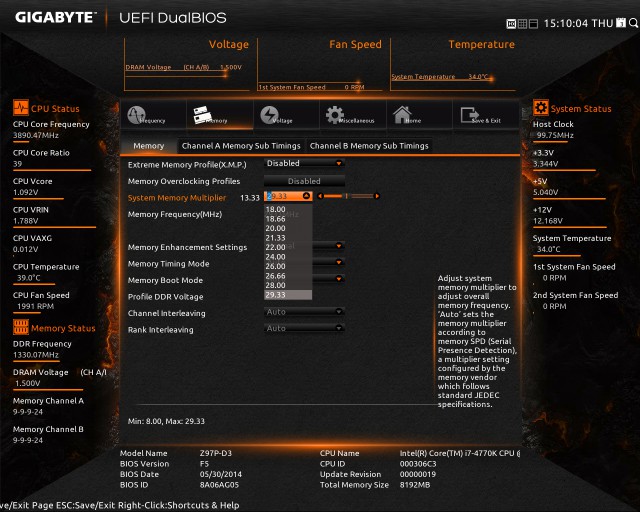
Task: Select the Rank Interleaving label
Action: click(160, 330)
